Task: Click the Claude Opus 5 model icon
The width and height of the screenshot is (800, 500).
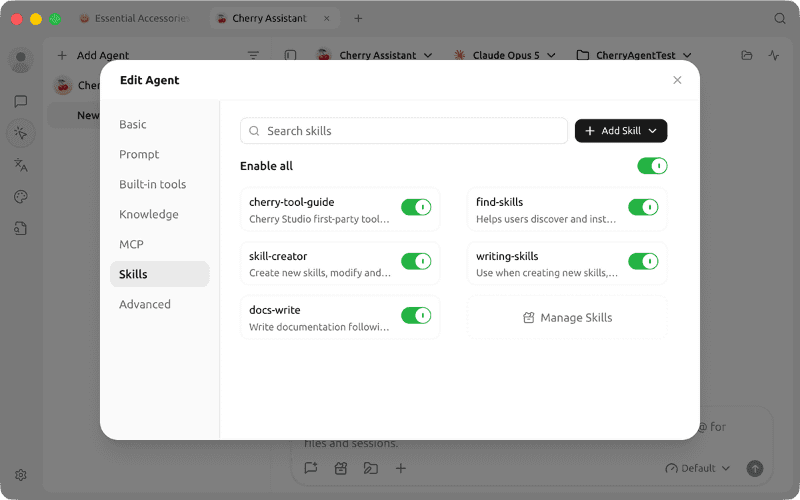Action: 460,55
